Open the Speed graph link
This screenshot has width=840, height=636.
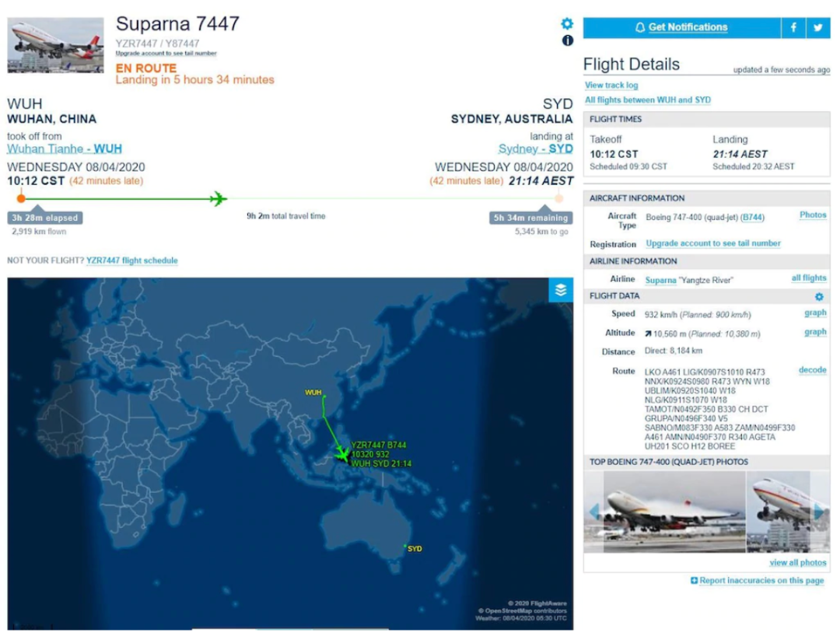point(815,313)
